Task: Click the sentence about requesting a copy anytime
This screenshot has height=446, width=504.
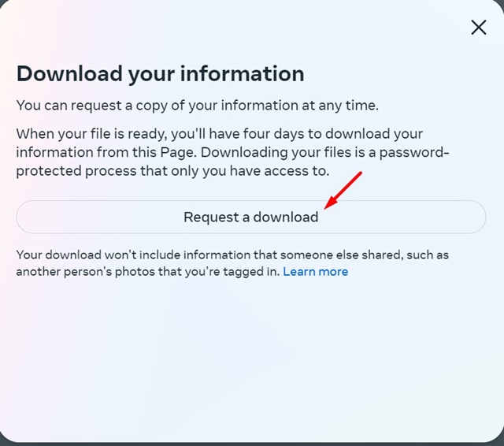Action: (198, 106)
